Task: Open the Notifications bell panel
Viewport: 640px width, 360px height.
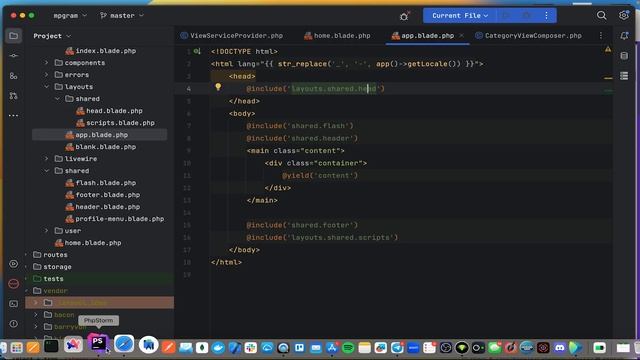Action: [x=624, y=36]
